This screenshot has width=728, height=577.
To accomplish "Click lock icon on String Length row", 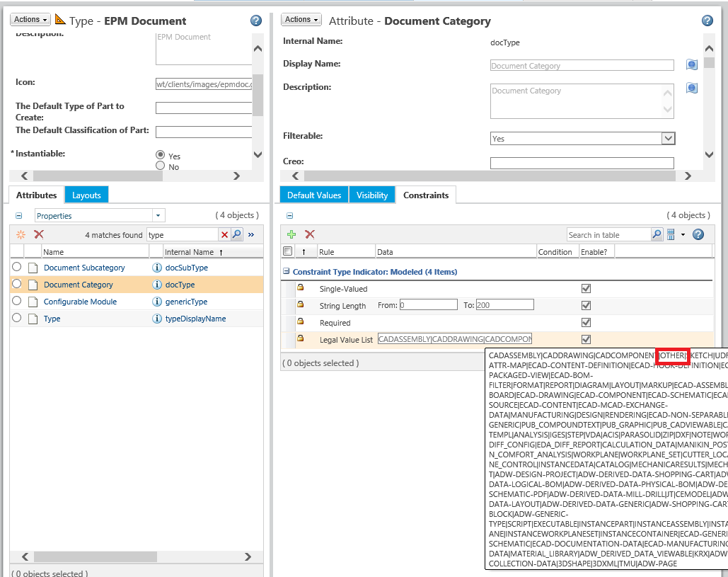I will pyautogui.click(x=301, y=304).
